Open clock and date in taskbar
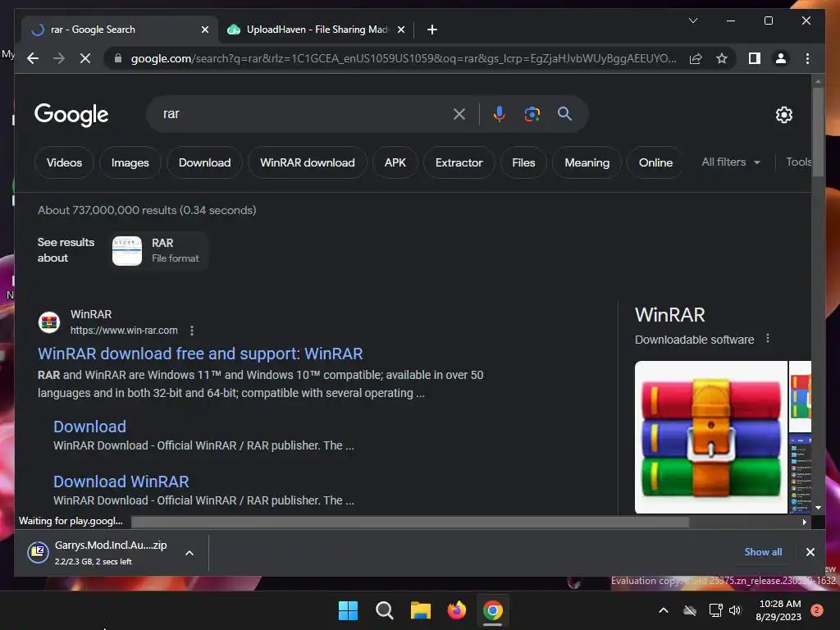The image size is (840, 630). [x=778, y=610]
